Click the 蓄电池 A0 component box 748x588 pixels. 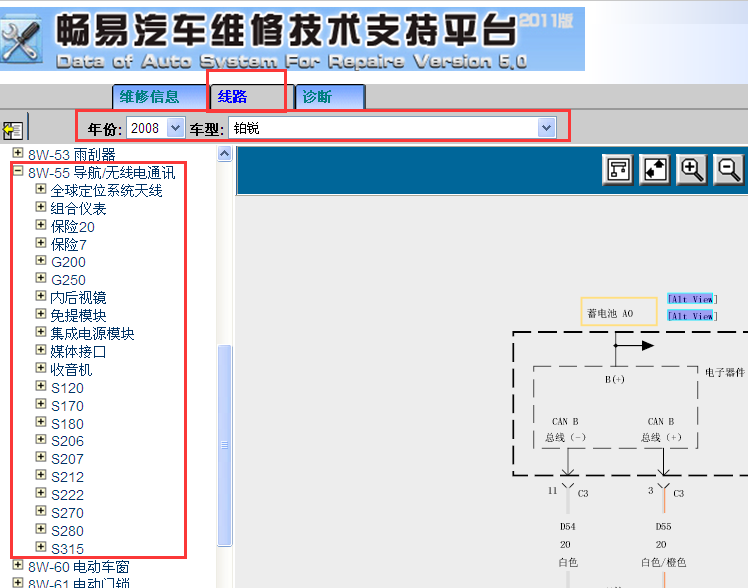coord(619,312)
